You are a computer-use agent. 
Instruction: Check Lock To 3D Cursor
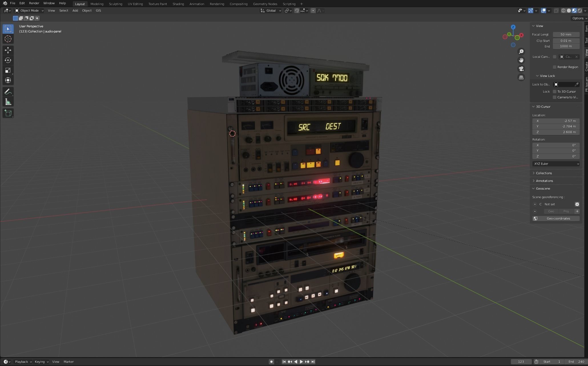tap(555, 91)
